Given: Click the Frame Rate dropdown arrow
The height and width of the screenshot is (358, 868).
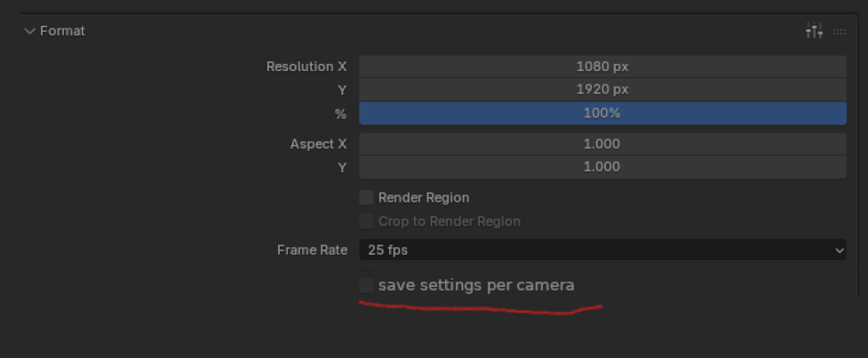Looking at the screenshot, I should pos(839,251).
